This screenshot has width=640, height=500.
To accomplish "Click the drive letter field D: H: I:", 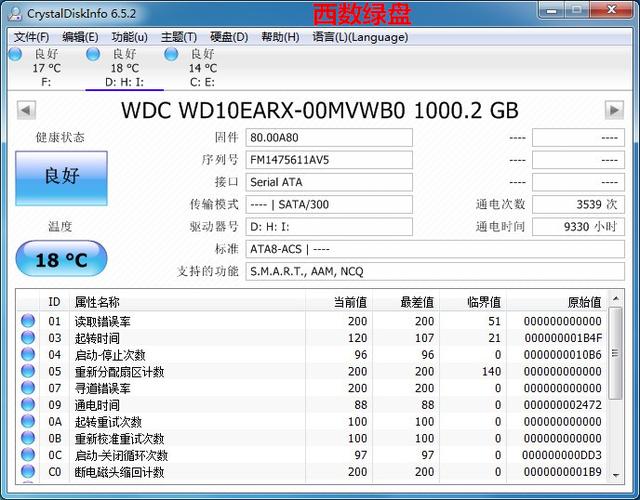I will pyautogui.click(x=329, y=227).
